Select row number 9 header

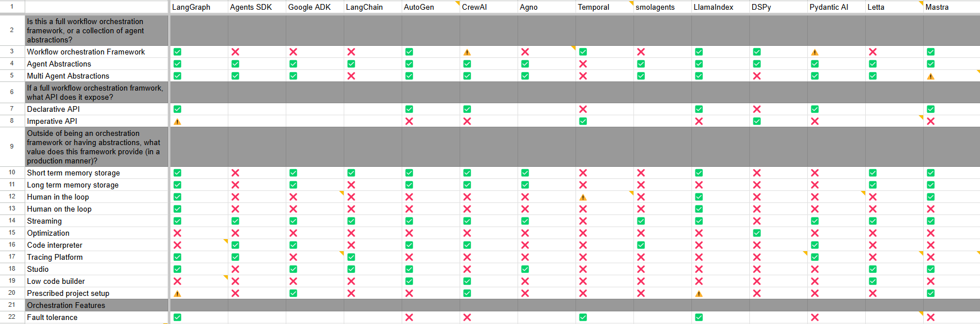pyautogui.click(x=12, y=146)
